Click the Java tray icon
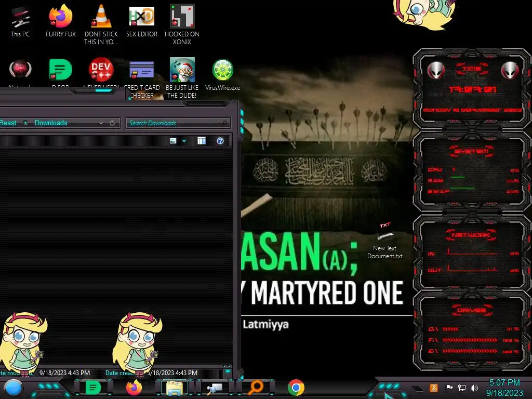 (x=433, y=388)
